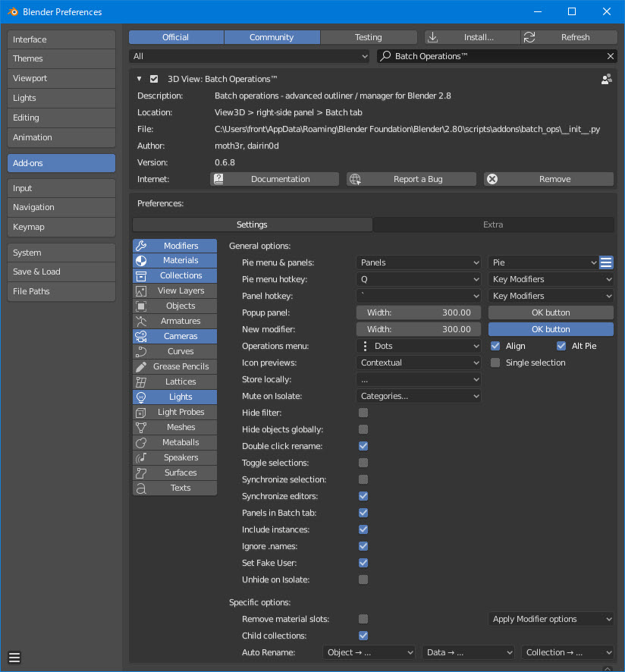Screen dimensions: 625x672
Task: Collapse the Batch Operations add-on details
Action: tap(139, 79)
